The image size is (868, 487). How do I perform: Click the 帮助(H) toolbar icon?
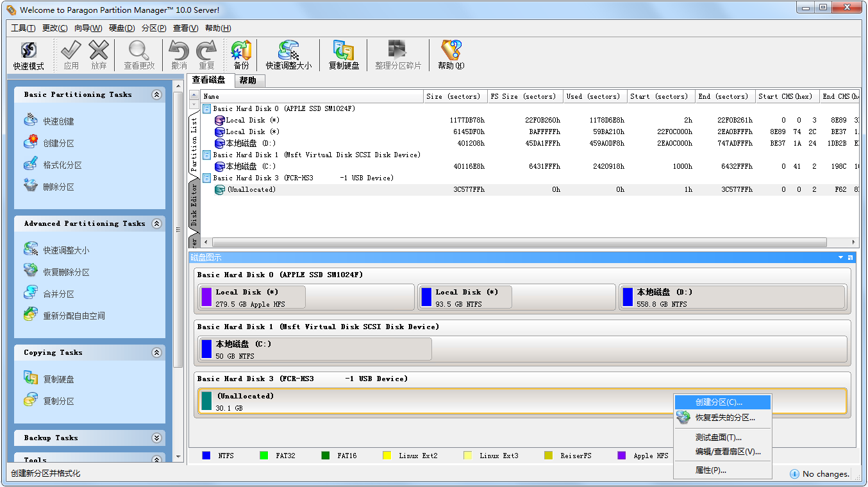[x=451, y=55]
